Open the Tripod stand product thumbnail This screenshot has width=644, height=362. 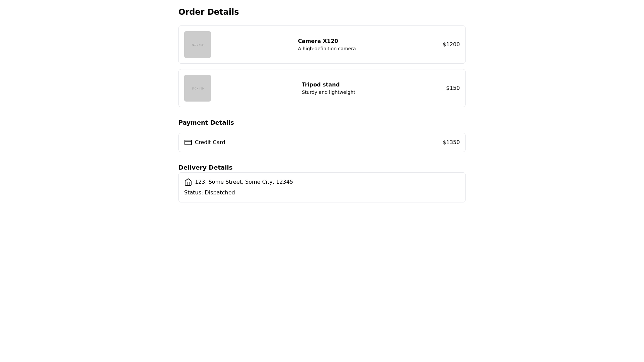coord(197,88)
